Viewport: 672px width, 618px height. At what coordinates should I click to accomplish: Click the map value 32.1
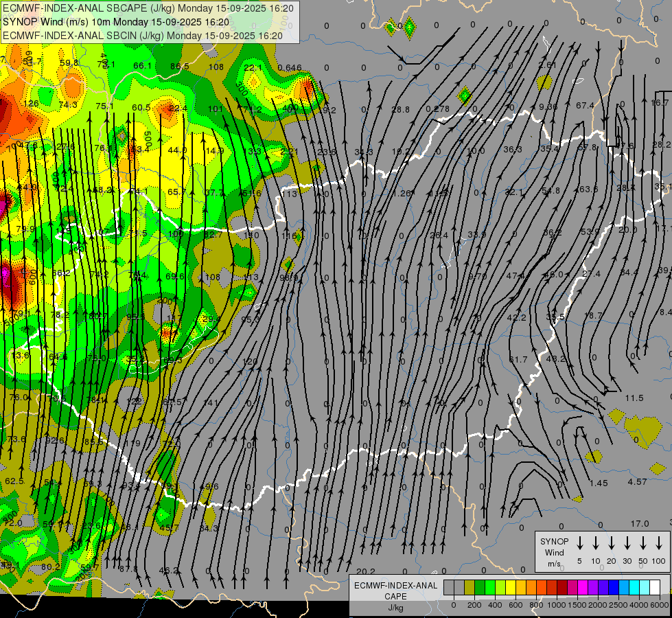[x=514, y=192]
